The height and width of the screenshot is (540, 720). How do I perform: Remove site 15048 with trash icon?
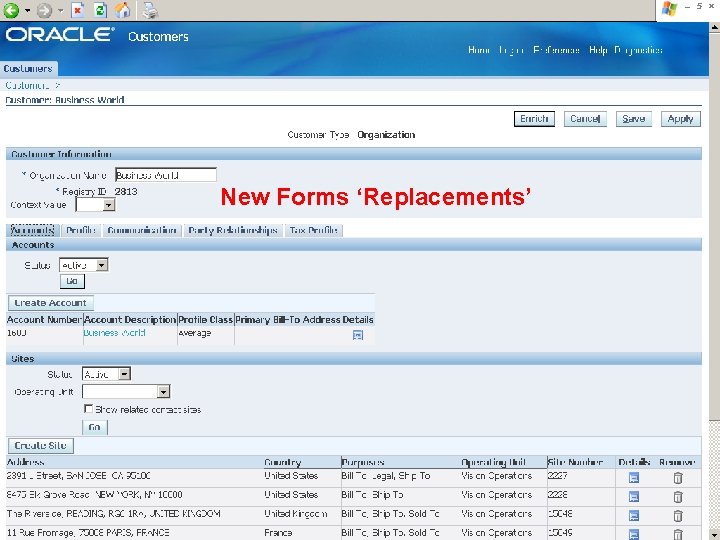[x=678, y=515]
